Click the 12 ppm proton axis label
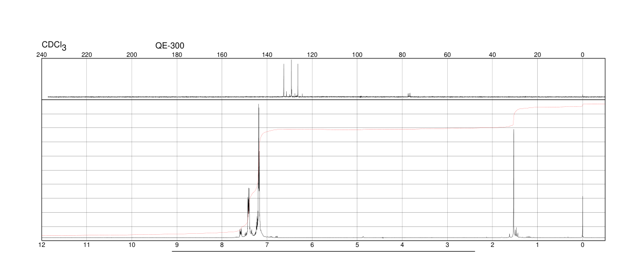Image resolution: width=644 pixels, height=278 pixels. pyautogui.click(x=42, y=245)
